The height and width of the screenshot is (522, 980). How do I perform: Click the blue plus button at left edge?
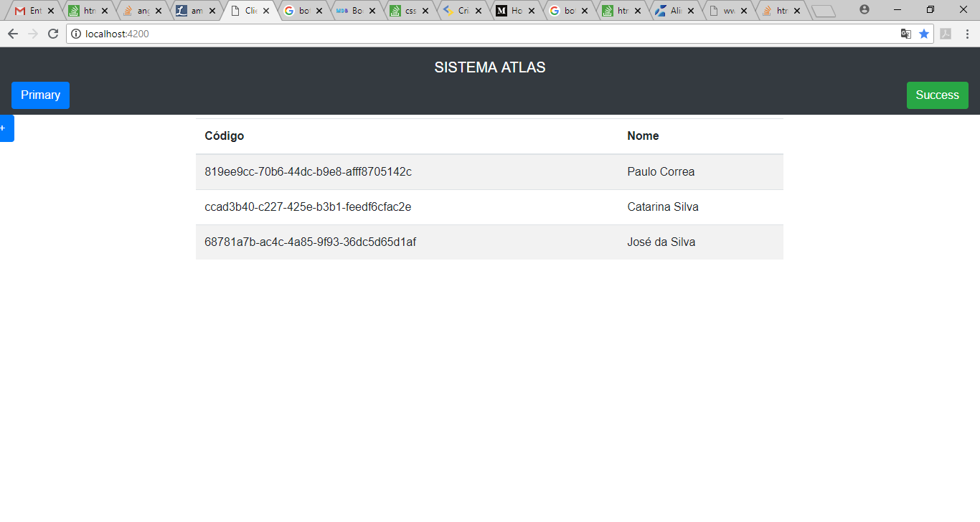[x=6, y=128]
